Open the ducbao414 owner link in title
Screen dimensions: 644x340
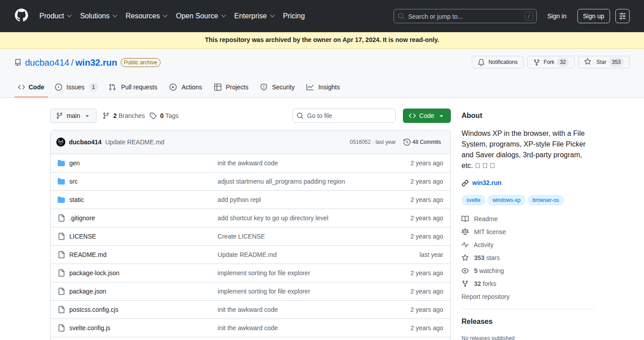pyautogui.click(x=47, y=63)
